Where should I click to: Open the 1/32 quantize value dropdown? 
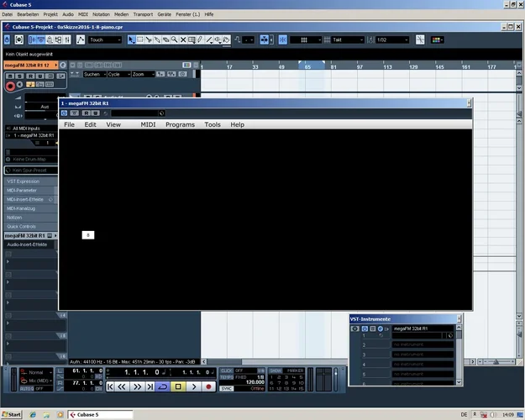tap(392, 39)
